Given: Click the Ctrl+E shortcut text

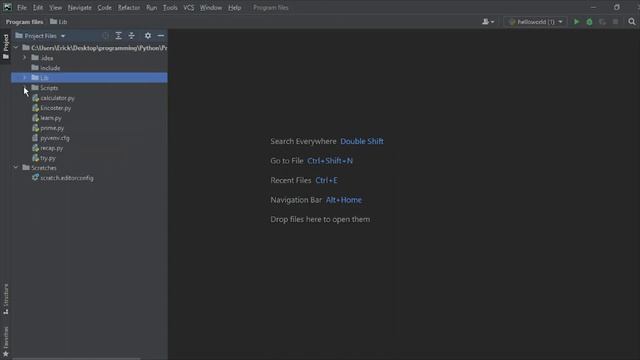Looking at the screenshot, I should [x=326, y=180].
